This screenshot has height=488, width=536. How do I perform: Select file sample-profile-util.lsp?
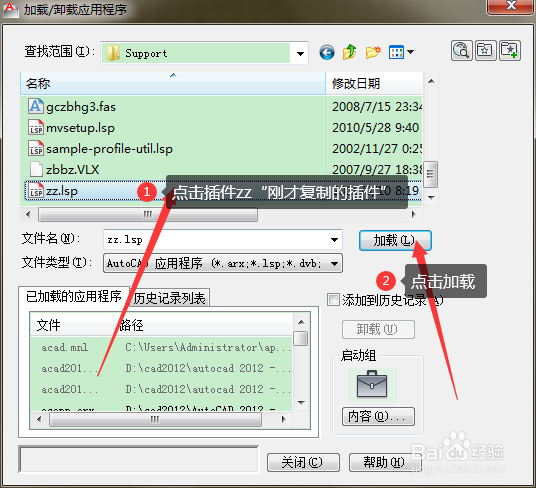click(x=109, y=149)
